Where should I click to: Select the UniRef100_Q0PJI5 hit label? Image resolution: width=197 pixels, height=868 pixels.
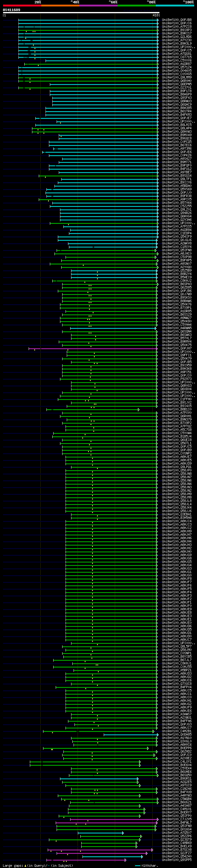[x=177, y=50]
